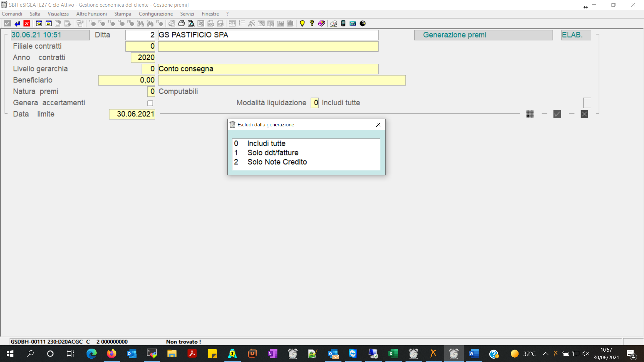Click the pink book manual icon
Screen dimensions: 644x362
coord(322,23)
